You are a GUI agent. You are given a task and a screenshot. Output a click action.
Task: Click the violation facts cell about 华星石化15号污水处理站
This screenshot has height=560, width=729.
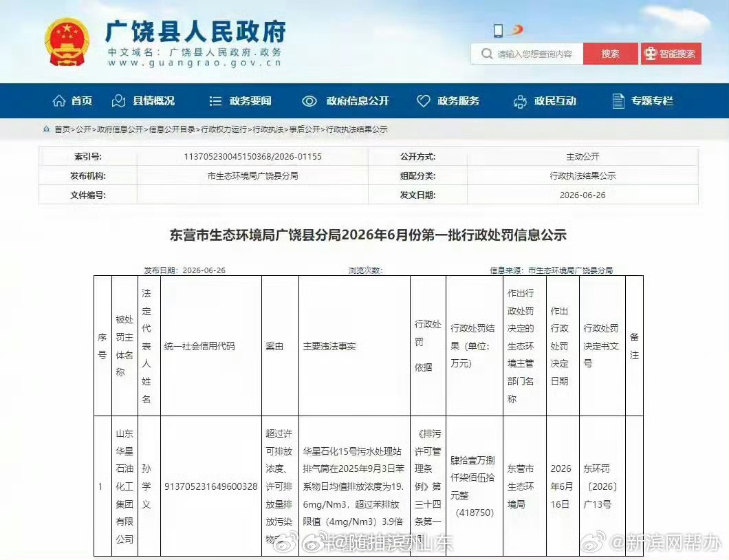click(353, 486)
